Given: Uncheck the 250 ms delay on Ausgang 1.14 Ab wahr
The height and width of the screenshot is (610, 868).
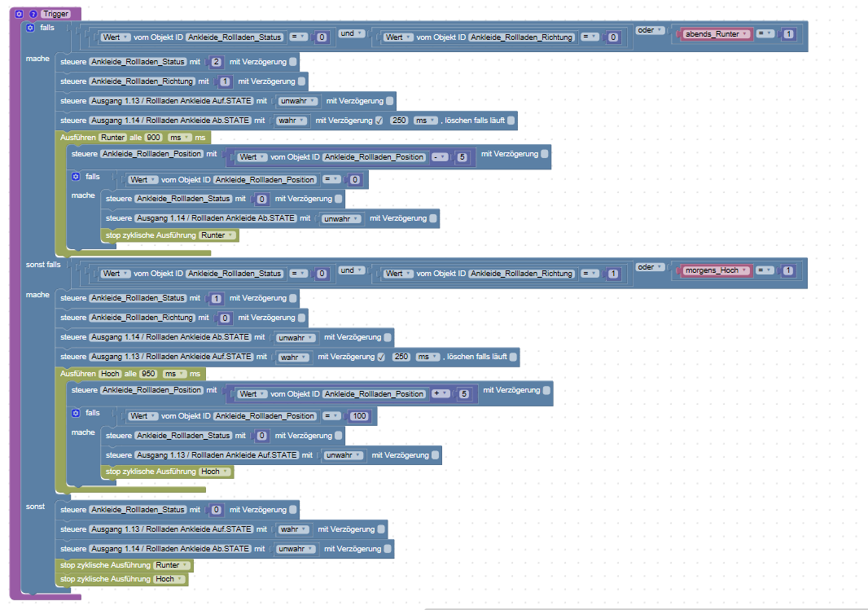Looking at the screenshot, I should pos(379,120).
